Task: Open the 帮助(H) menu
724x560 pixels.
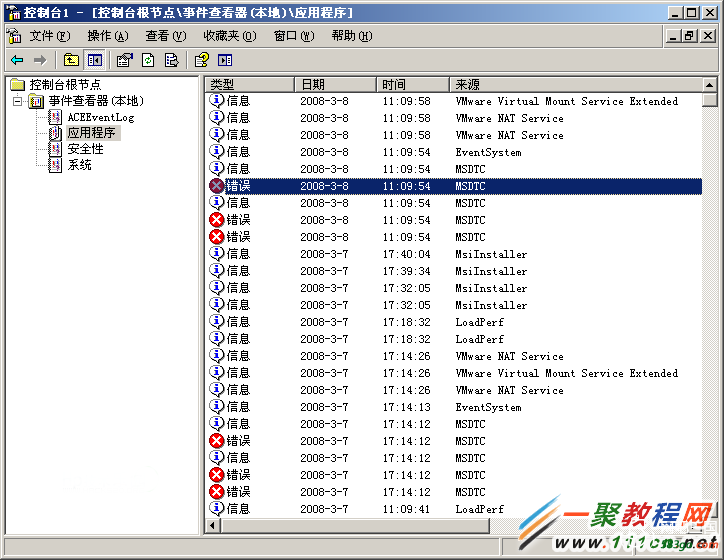Action: click(x=352, y=36)
